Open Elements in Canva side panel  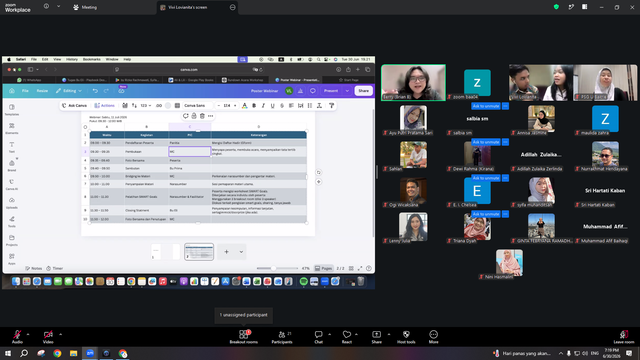(x=12, y=128)
